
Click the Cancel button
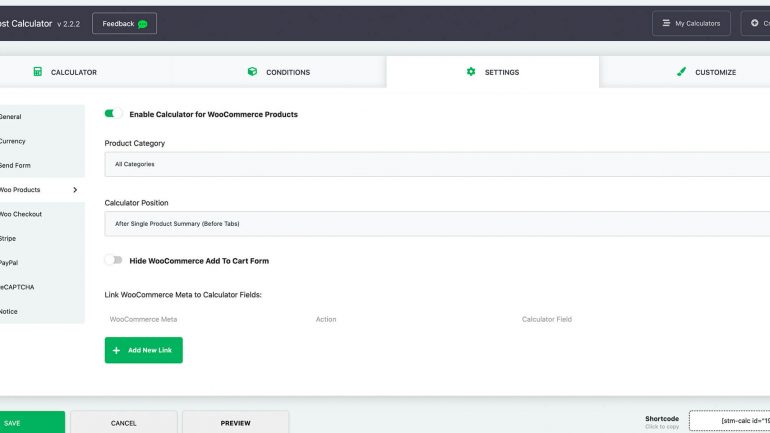(x=124, y=423)
